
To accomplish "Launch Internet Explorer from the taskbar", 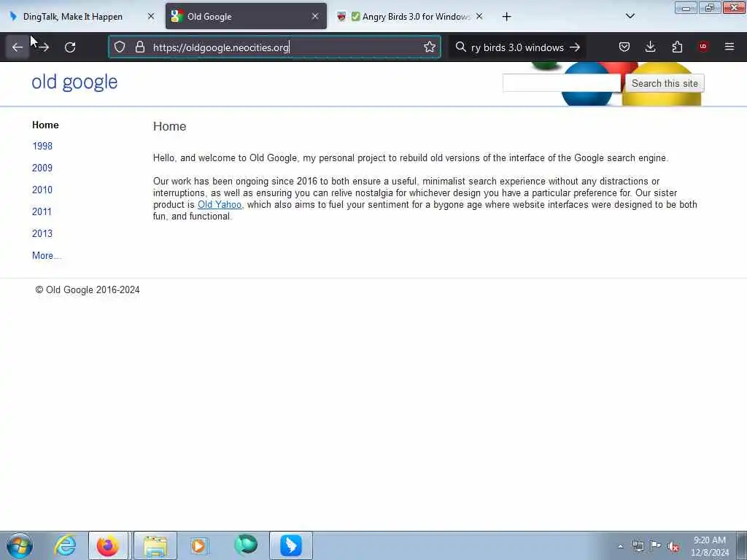I will tap(65, 545).
